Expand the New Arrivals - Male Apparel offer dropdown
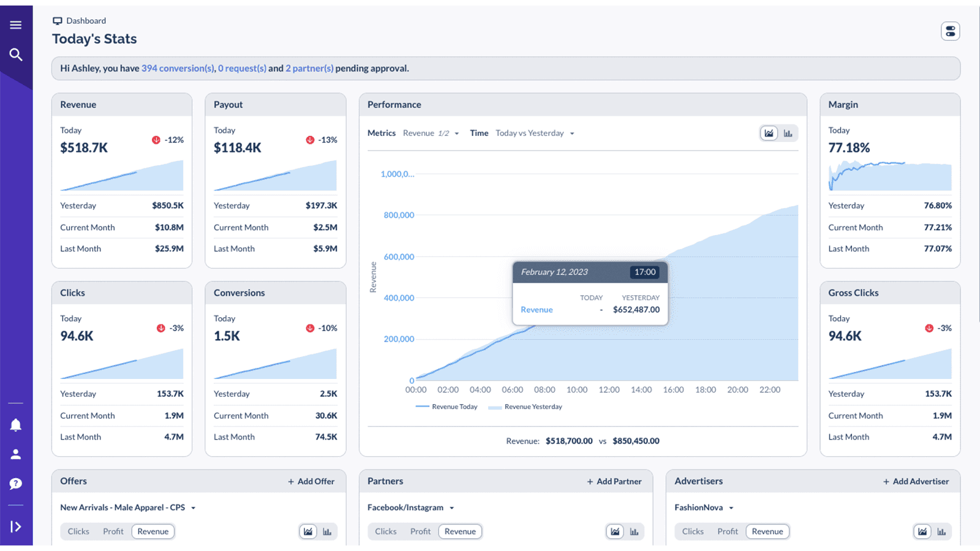This screenshot has width=980, height=551. pyautogui.click(x=192, y=508)
